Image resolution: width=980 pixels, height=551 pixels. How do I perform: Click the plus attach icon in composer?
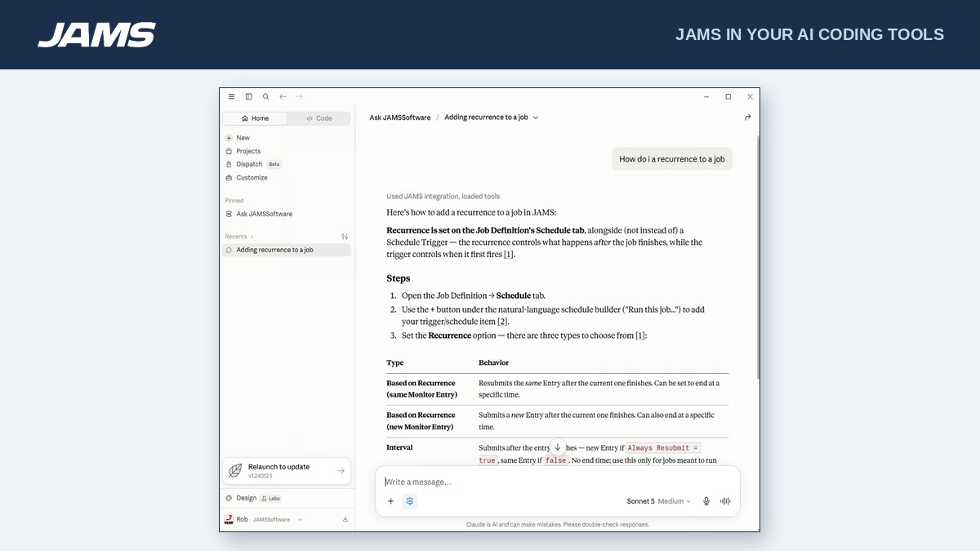click(x=390, y=501)
